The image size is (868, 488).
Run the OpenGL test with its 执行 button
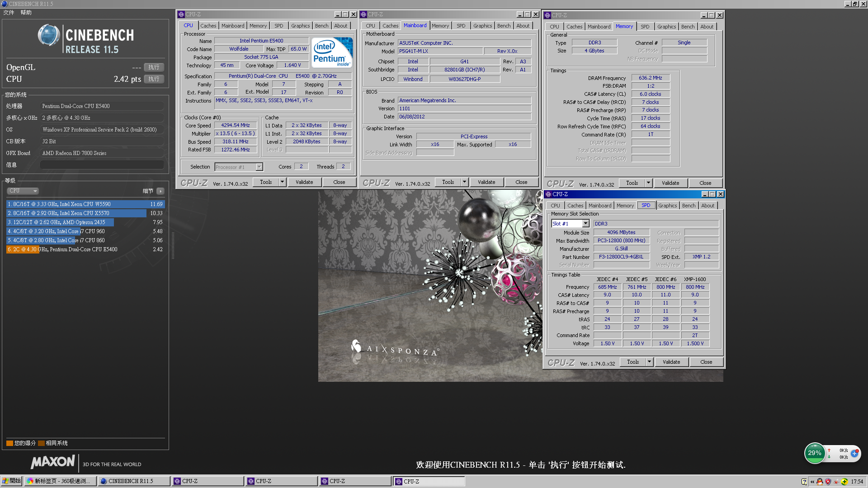pos(154,67)
